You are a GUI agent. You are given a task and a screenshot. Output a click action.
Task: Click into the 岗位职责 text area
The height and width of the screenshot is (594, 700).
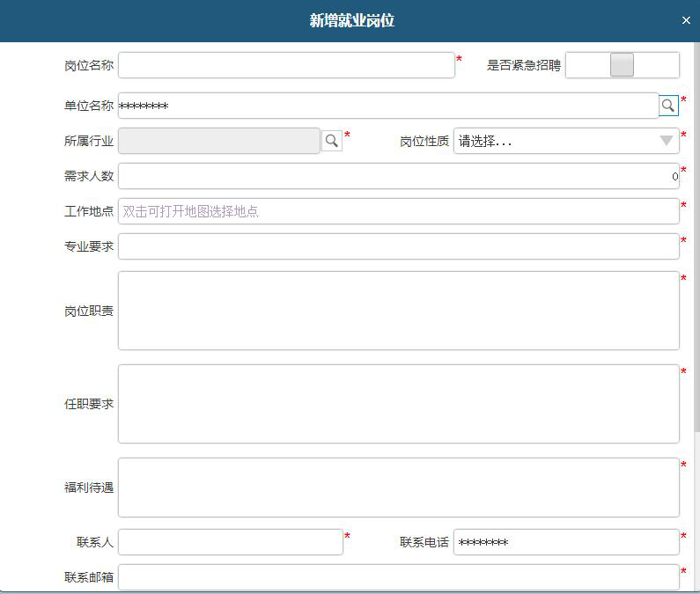398,311
